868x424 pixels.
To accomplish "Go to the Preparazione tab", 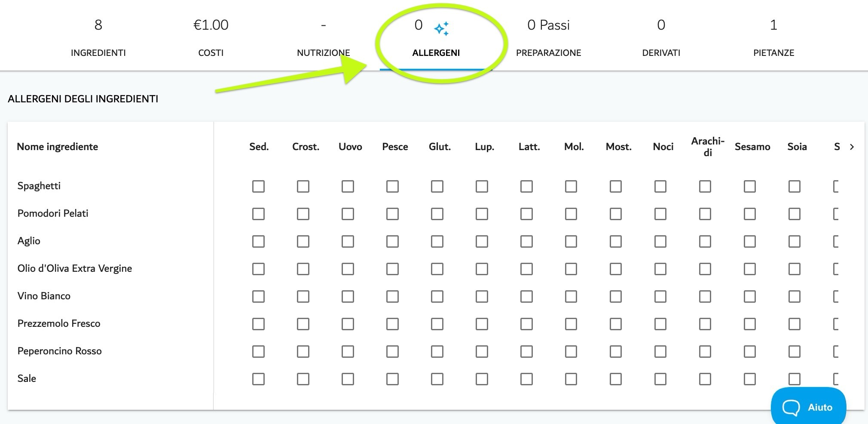I will (x=549, y=38).
